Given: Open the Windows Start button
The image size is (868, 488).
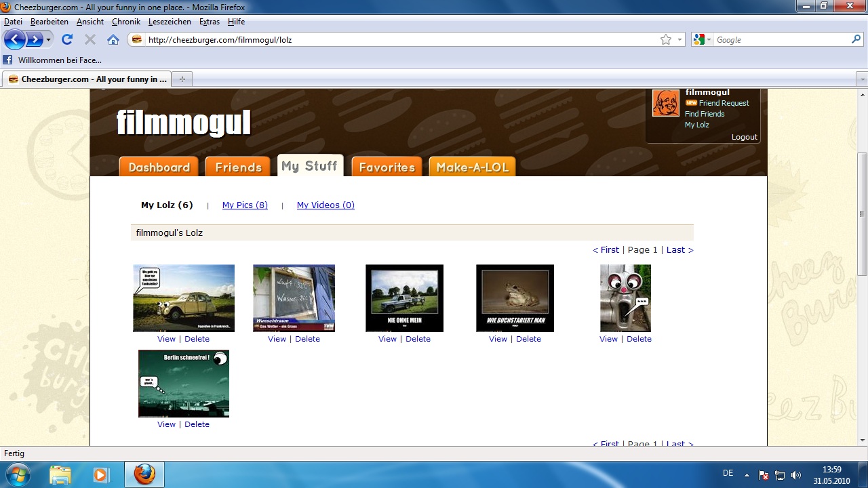Looking at the screenshot, I should (18, 474).
